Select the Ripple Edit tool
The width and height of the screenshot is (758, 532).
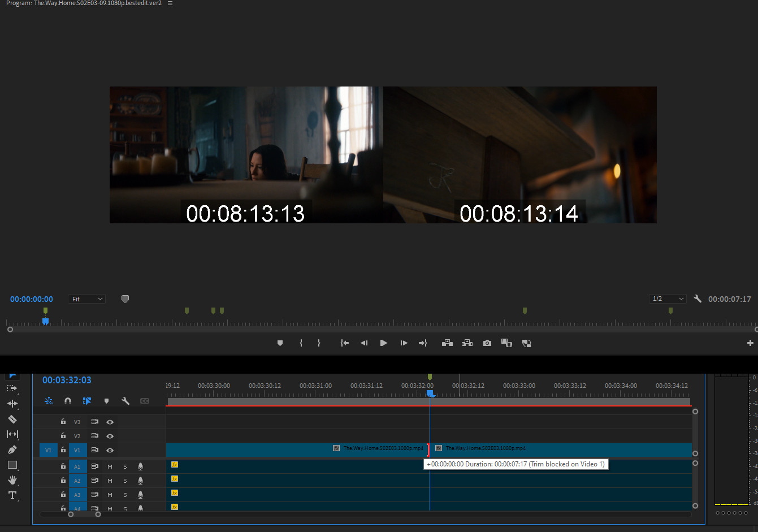click(x=12, y=404)
